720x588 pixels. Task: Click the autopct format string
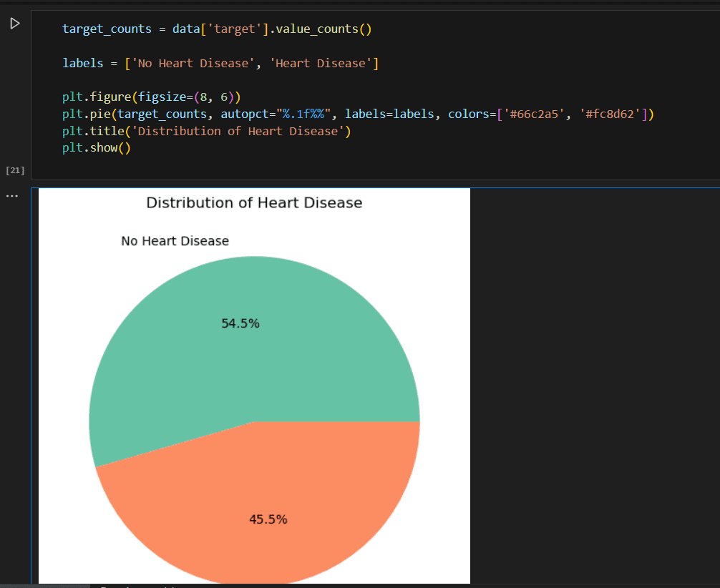(x=303, y=114)
